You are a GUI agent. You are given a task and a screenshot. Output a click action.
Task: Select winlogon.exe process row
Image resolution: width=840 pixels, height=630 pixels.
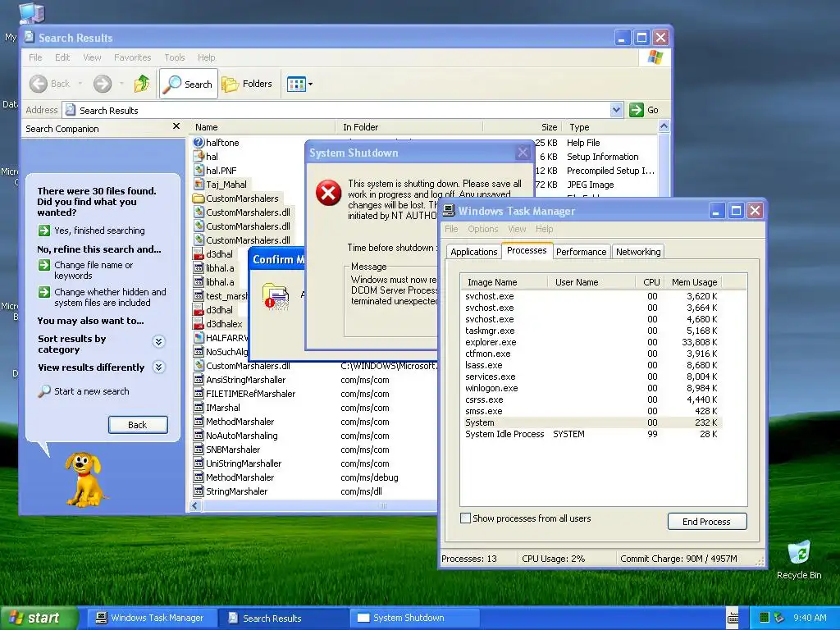pos(591,388)
